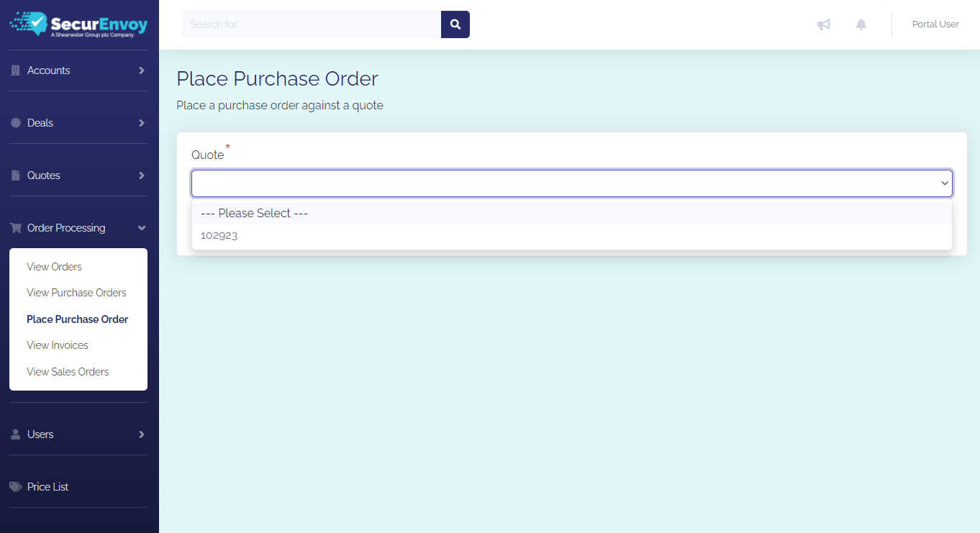Viewport: 980px width, 533px height.
Task: Click the search magnifier button
Action: [455, 24]
